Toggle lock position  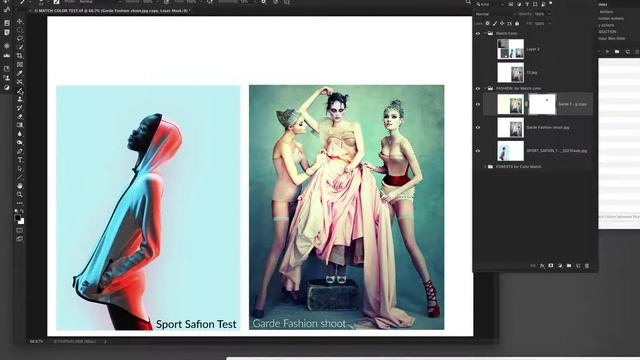[502, 24]
